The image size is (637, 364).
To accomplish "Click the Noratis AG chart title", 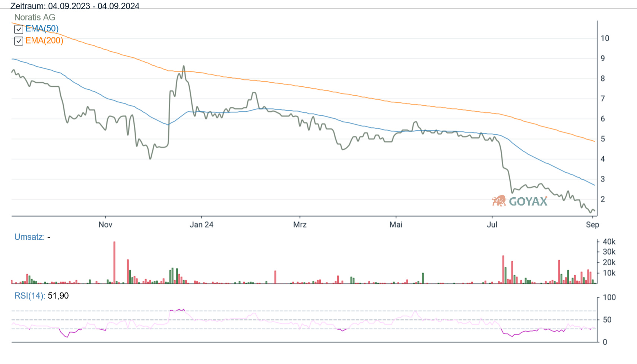I will point(35,17).
